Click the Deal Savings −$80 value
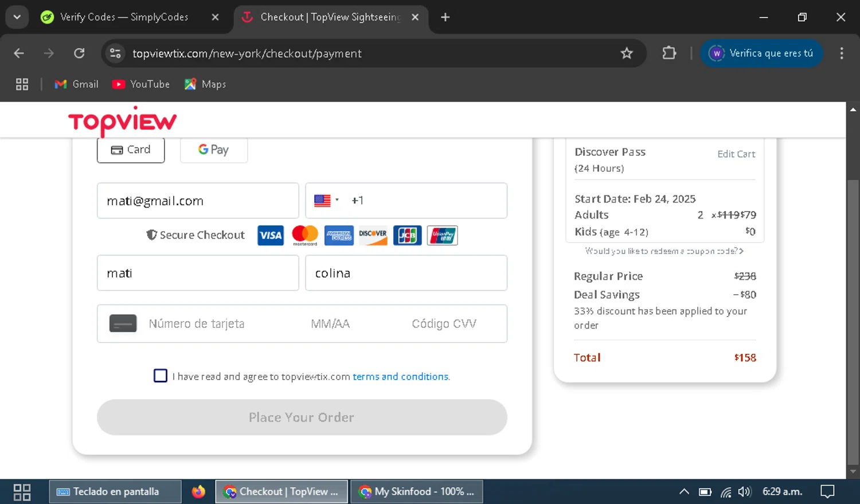 point(745,295)
